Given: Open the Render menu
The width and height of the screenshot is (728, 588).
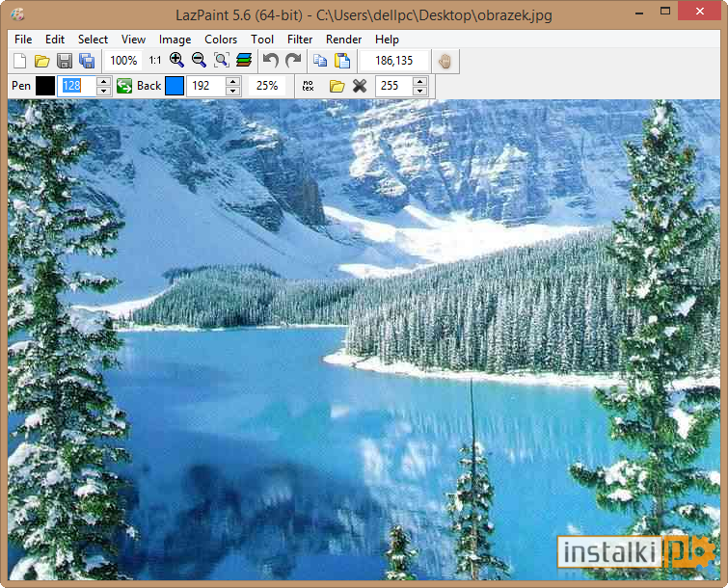Looking at the screenshot, I should pos(343,40).
